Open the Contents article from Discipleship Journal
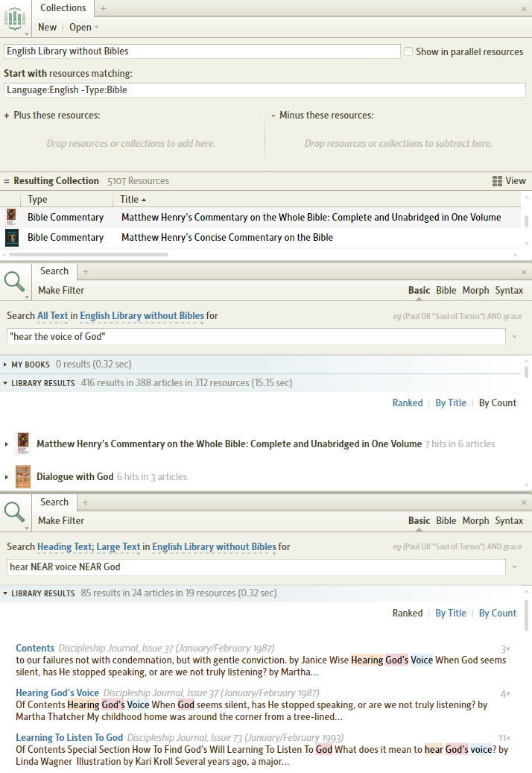Screen dimensions: 532x773 35,648
